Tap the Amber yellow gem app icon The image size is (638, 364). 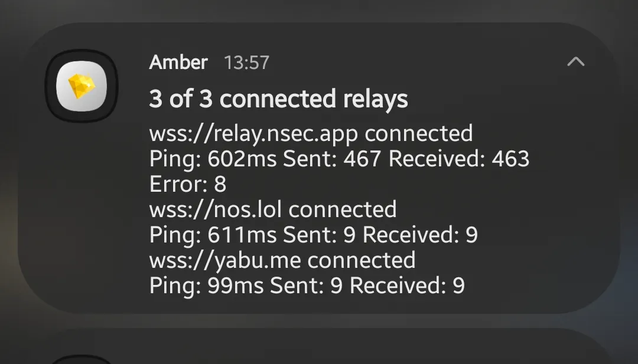pyautogui.click(x=82, y=86)
